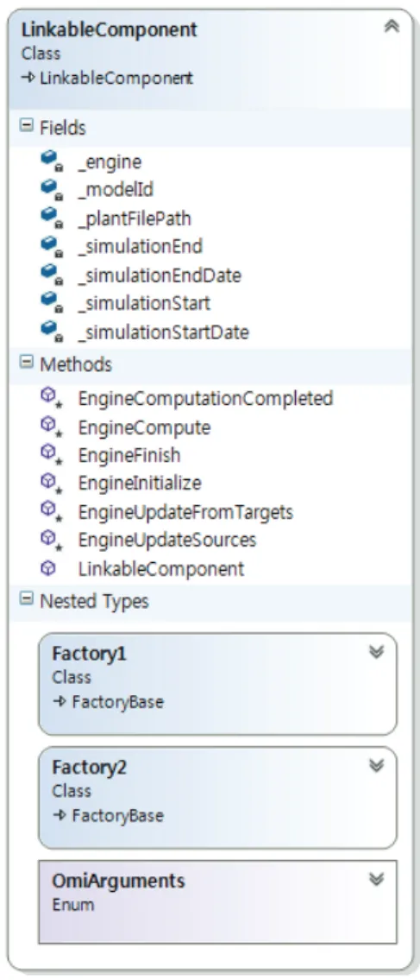Select the OmiArguments enum title
420x980 pixels.
coord(118,882)
